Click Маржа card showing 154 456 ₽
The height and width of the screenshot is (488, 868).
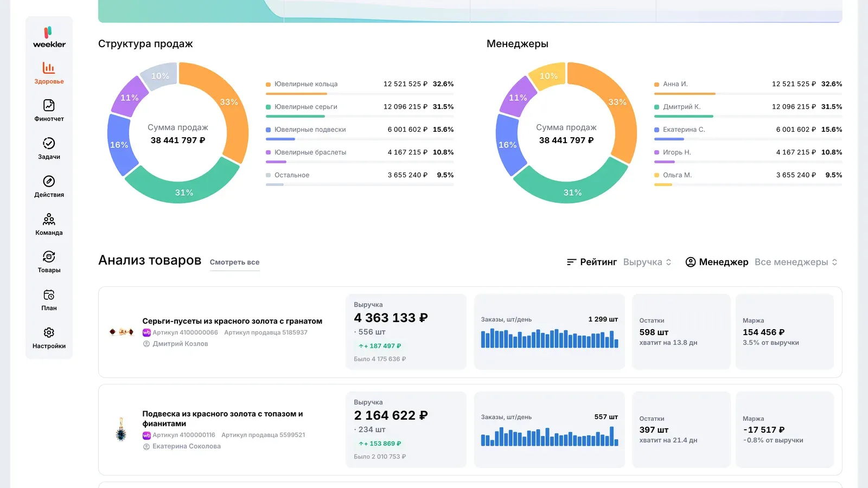[x=784, y=332]
